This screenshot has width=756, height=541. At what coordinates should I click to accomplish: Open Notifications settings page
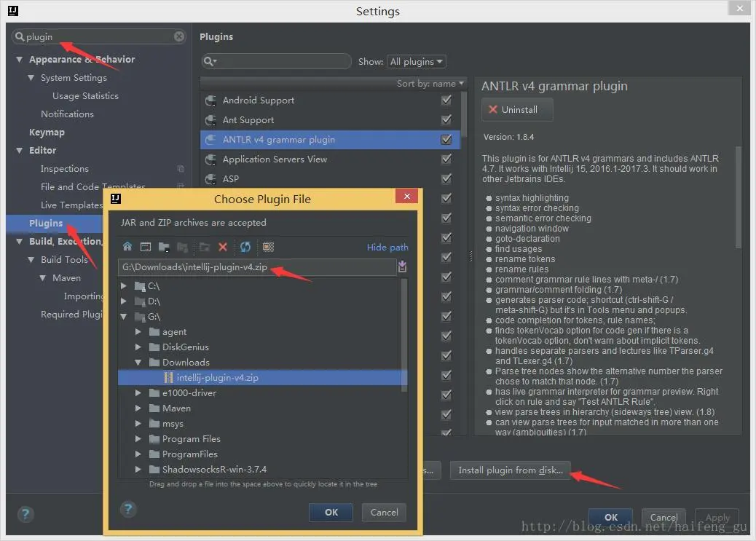pos(67,114)
